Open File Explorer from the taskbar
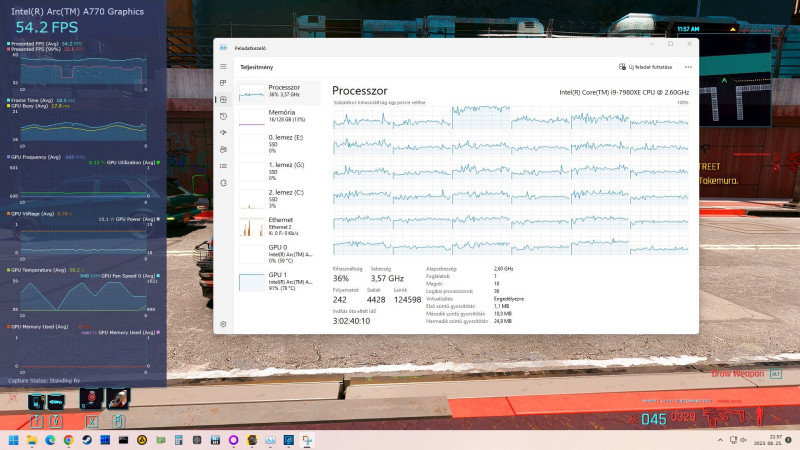This screenshot has height=450, width=800. (32, 440)
